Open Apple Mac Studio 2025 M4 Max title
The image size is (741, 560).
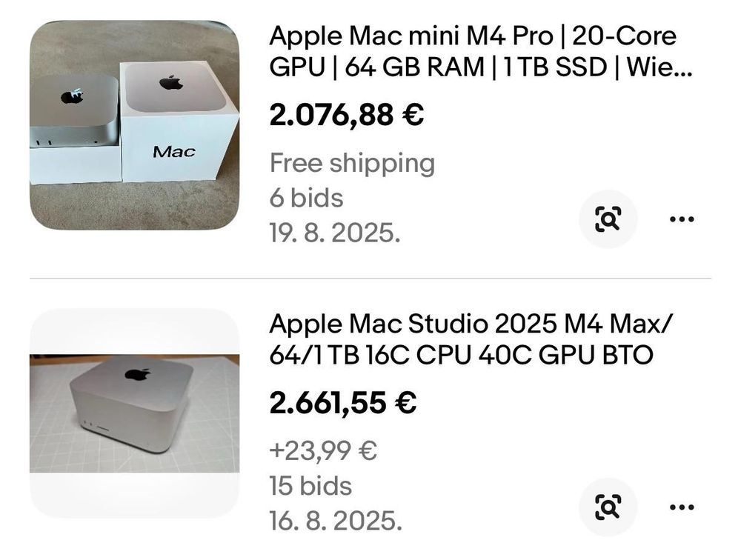pos(472,339)
